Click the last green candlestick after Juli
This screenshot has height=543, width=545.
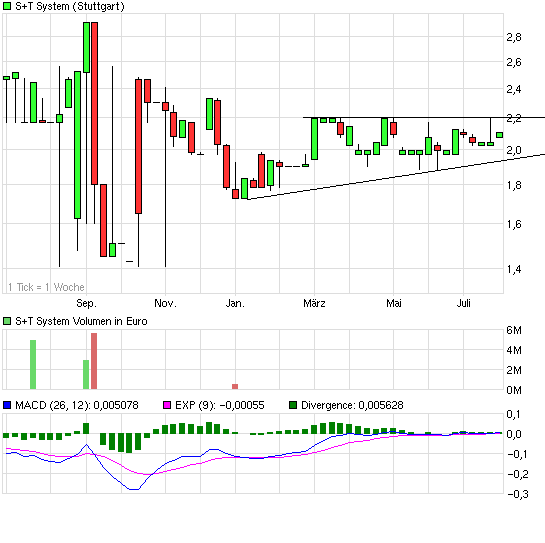[499, 135]
